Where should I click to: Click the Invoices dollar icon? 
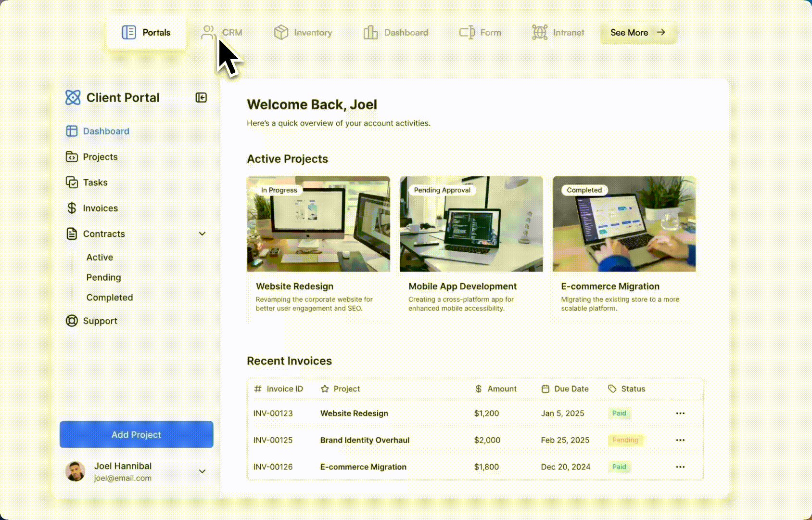(71, 208)
